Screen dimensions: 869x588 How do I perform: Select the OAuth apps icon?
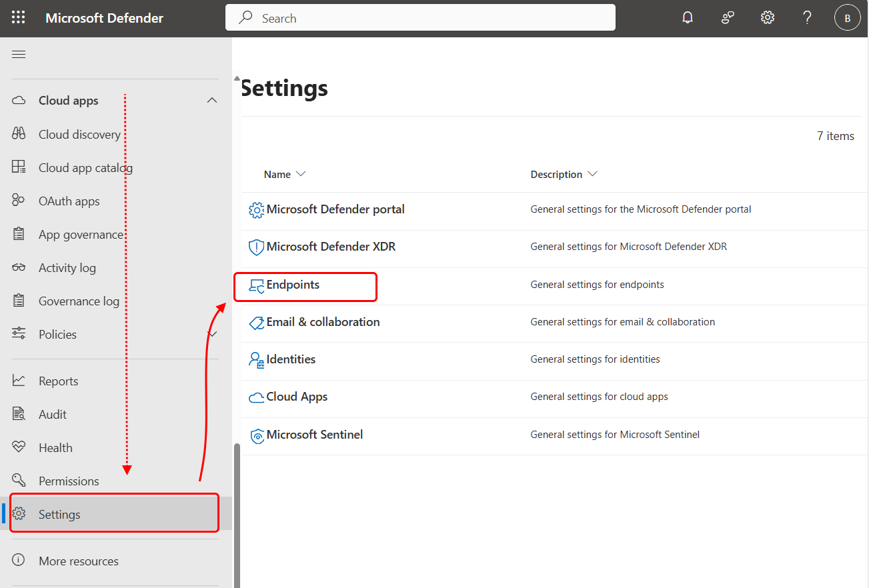click(x=19, y=200)
